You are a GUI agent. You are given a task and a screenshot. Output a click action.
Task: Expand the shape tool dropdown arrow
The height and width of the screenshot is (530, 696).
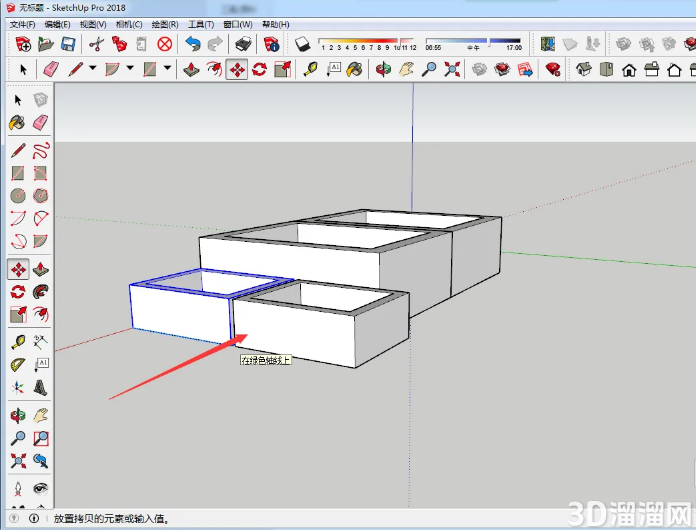pos(167,68)
